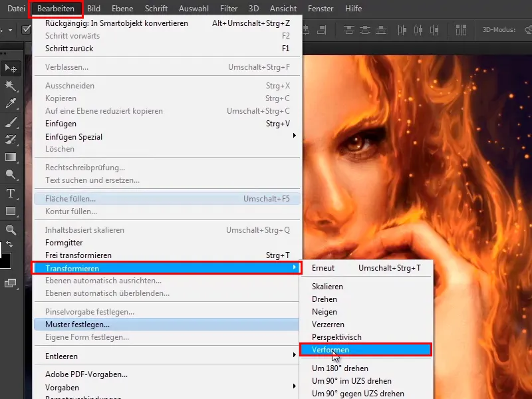Image resolution: width=532 pixels, height=399 pixels.
Task: Select Um 90° im UZS drehen
Action: click(366, 380)
